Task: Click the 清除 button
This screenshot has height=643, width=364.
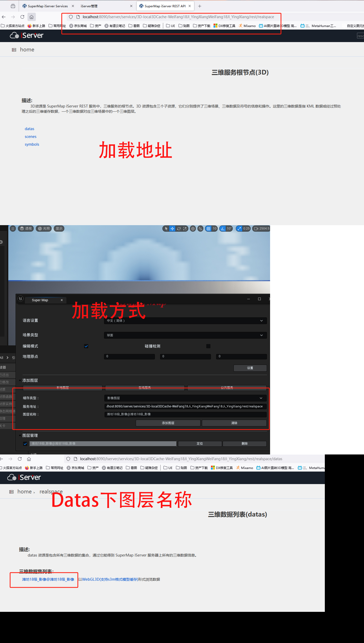Action: [234, 423]
